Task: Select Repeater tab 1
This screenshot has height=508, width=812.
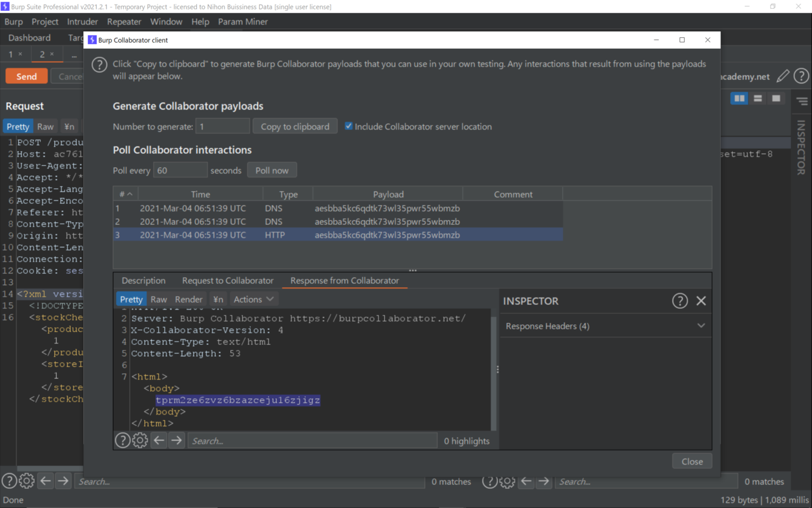Action: point(15,54)
